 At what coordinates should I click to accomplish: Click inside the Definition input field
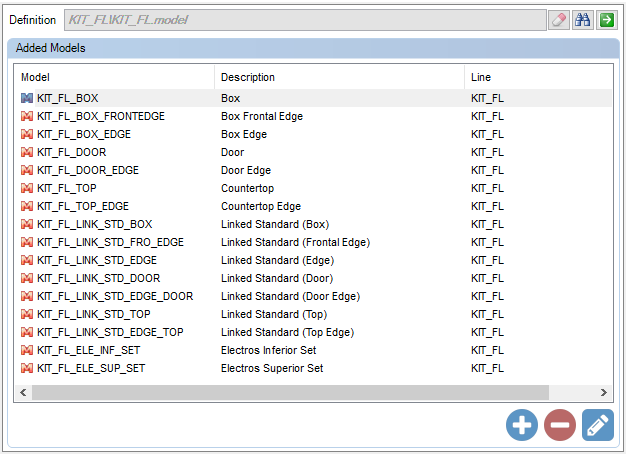[305, 20]
